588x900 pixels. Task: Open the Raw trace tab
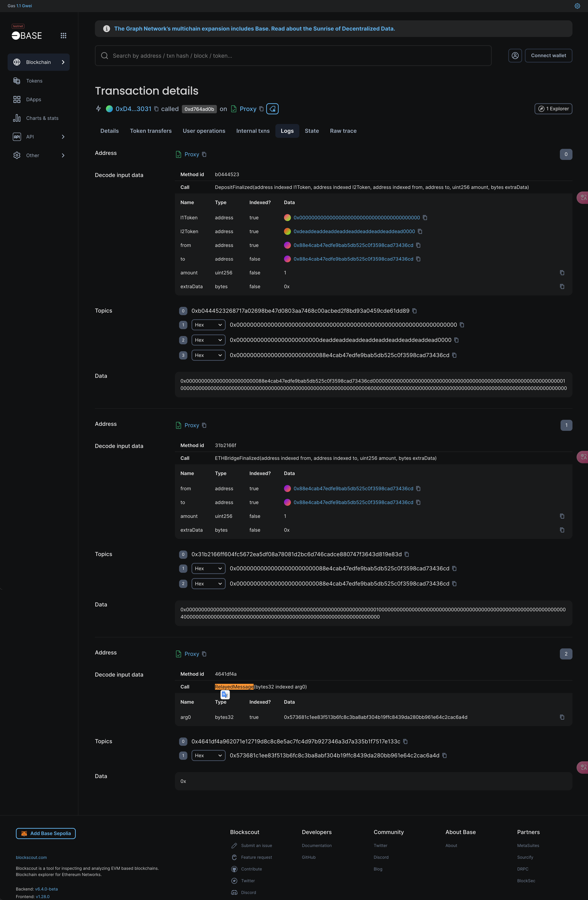343,131
